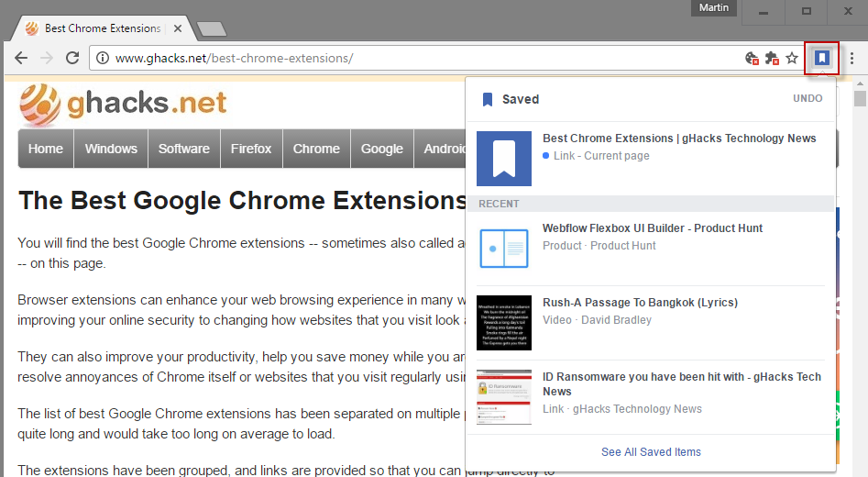Click the browser back arrow
The height and width of the screenshot is (477, 868).
tap(21, 58)
